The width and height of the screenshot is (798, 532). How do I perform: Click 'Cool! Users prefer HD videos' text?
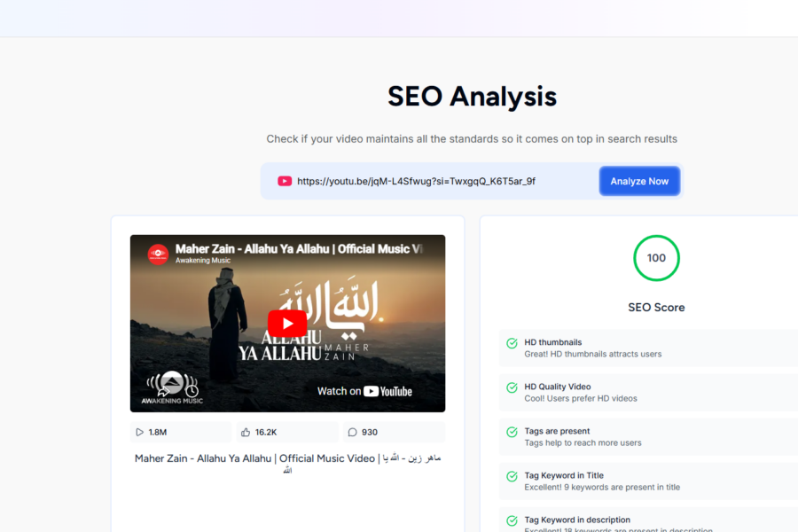tap(581, 398)
